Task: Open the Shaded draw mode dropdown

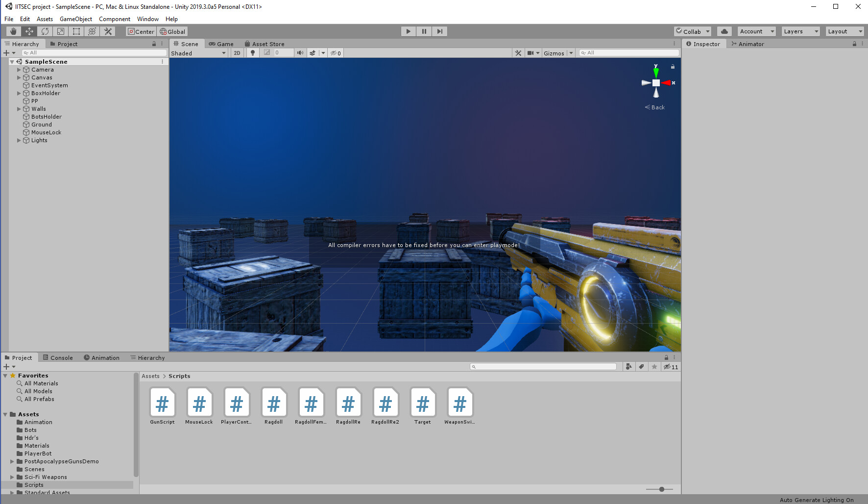Action: point(198,53)
